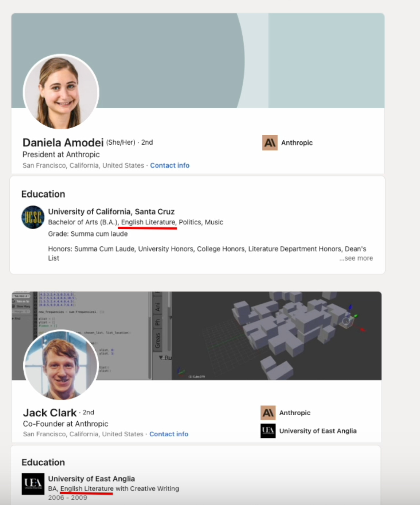Open the University of East Anglia link beside Jack Clark's name
Screen dimensions: 420x505
[x=318, y=431]
